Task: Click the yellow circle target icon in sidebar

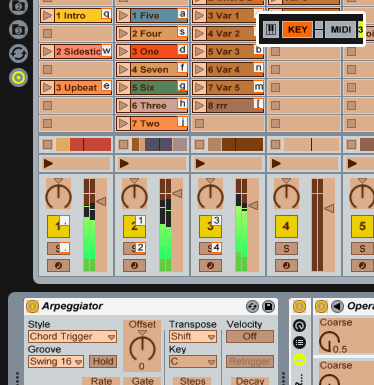Action: (18, 78)
